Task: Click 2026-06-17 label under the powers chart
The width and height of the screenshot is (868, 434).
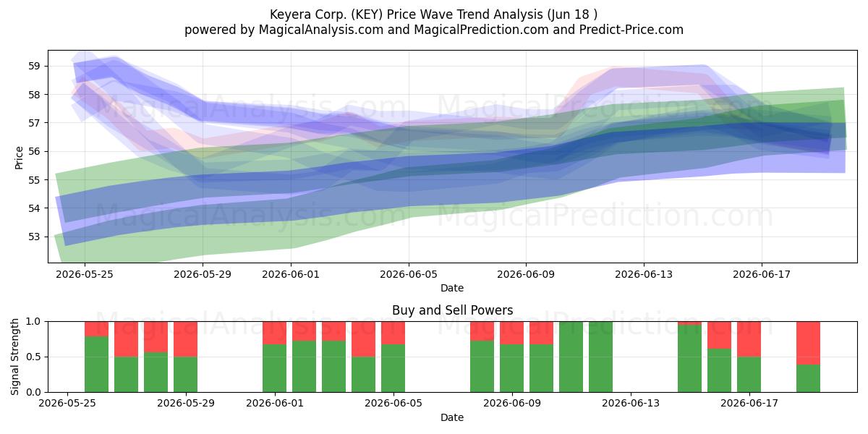Action: pyautogui.click(x=749, y=404)
